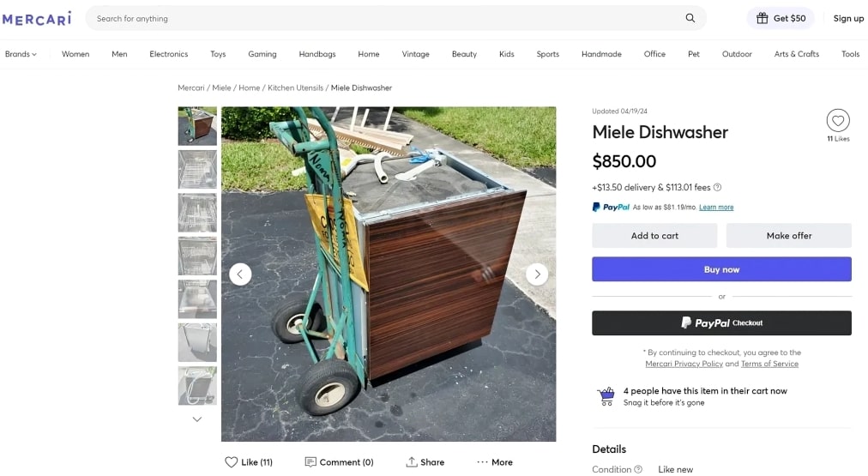Click the fees info question icon
Viewport: 868px width, 476px height.
click(718, 187)
